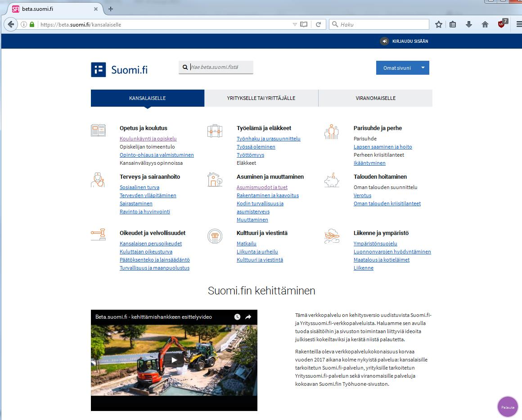522x420 pixels.
Task: Open Koulunkäynti ja opiskelu link
Action: [x=148, y=139]
